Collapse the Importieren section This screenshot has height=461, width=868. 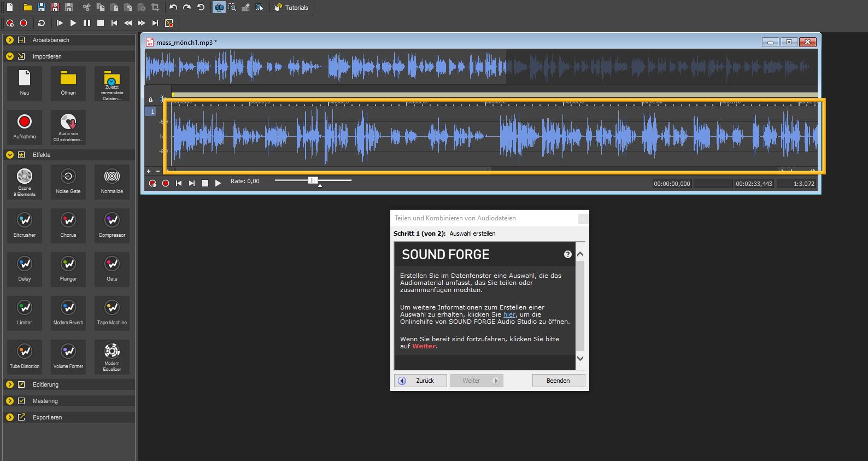[x=10, y=56]
